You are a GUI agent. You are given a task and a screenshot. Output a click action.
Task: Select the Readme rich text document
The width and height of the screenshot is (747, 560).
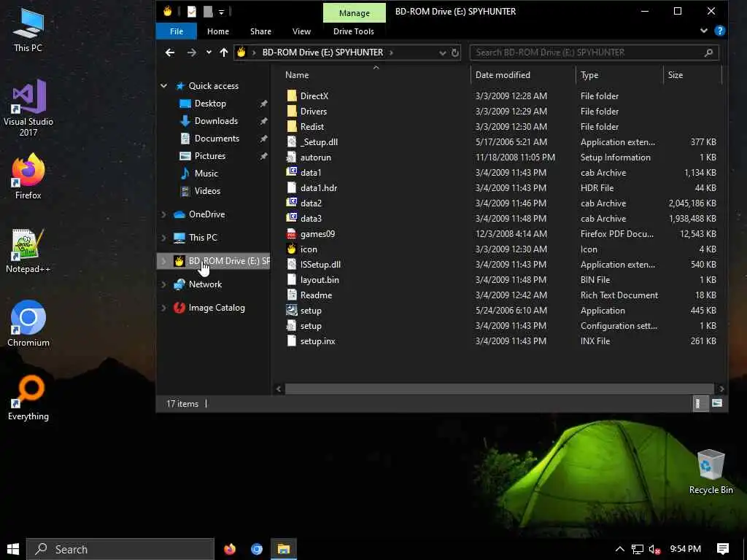(316, 295)
